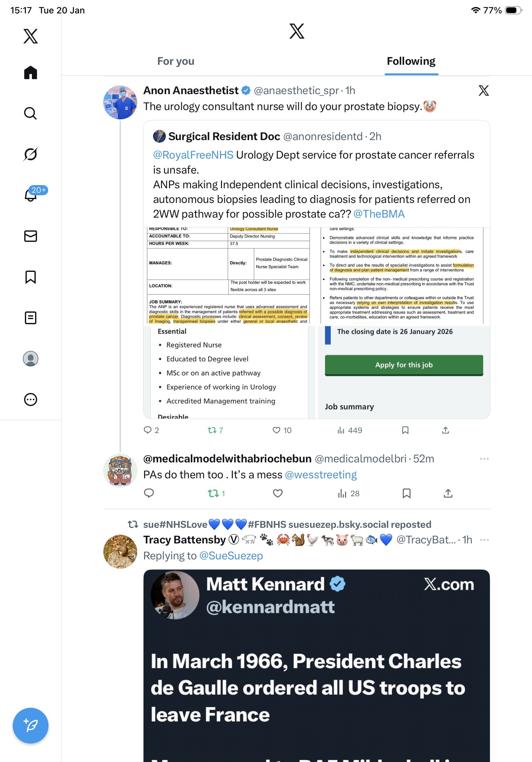
Task: Open Profile icon in sidebar
Action: [30, 359]
